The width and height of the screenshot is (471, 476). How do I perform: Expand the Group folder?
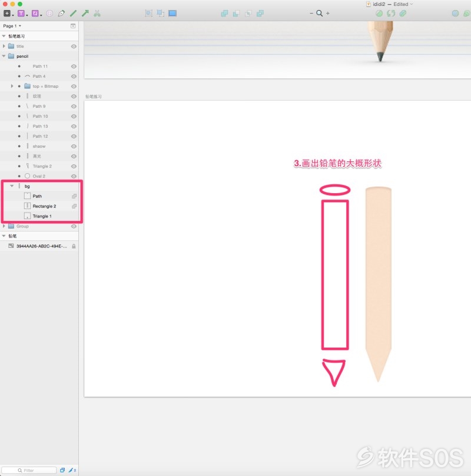tap(4, 226)
